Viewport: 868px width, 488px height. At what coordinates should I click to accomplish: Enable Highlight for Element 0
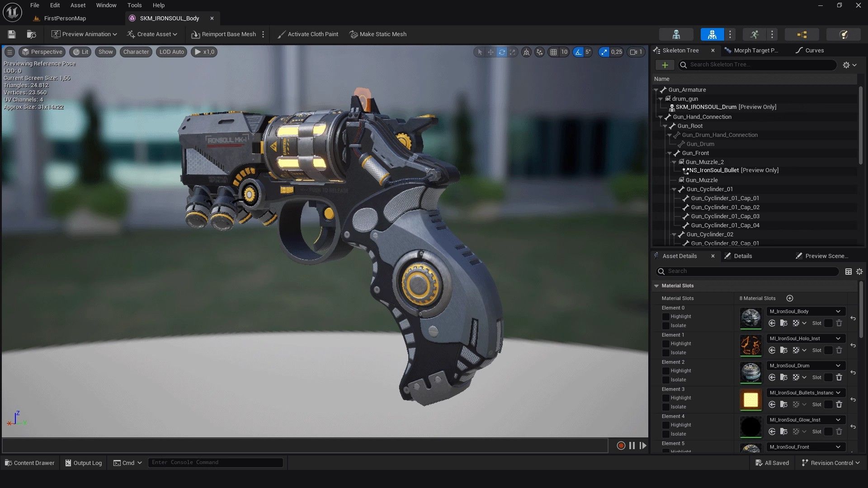tap(665, 317)
